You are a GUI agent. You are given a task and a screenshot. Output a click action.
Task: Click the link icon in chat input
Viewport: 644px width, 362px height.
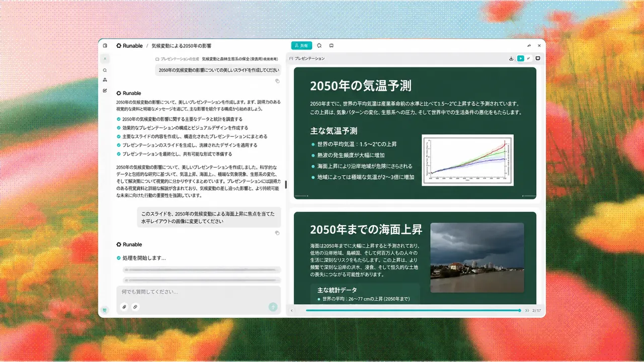[x=135, y=307]
